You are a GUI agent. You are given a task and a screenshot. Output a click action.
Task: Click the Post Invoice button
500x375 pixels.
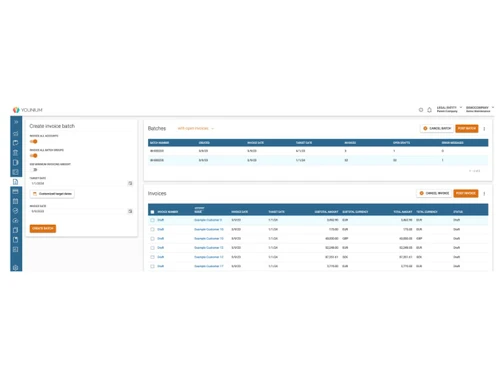click(x=466, y=193)
